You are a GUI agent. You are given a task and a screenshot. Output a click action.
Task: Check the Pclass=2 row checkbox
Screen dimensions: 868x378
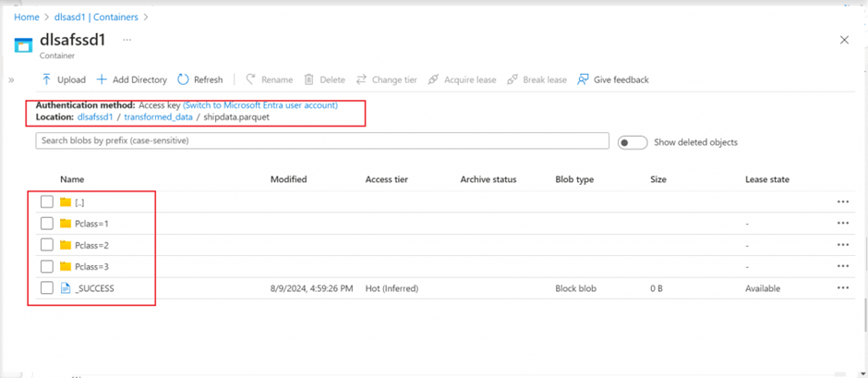[47, 245]
